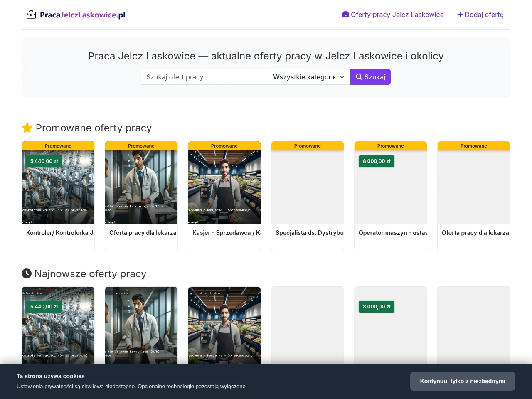Focus the Szukaj ofert pracy search field
The height and width of the screenshot is (399, 532).
204,77
